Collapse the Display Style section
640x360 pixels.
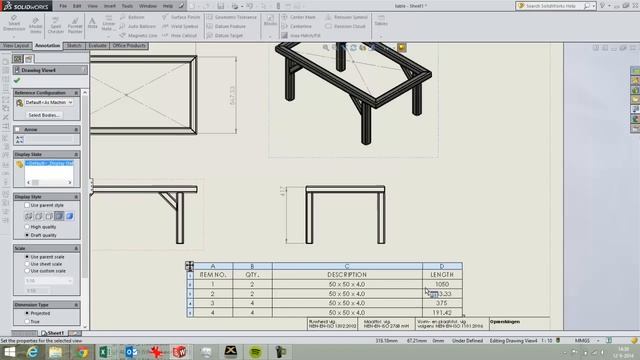pyautogui.click(x=76, y=197)
